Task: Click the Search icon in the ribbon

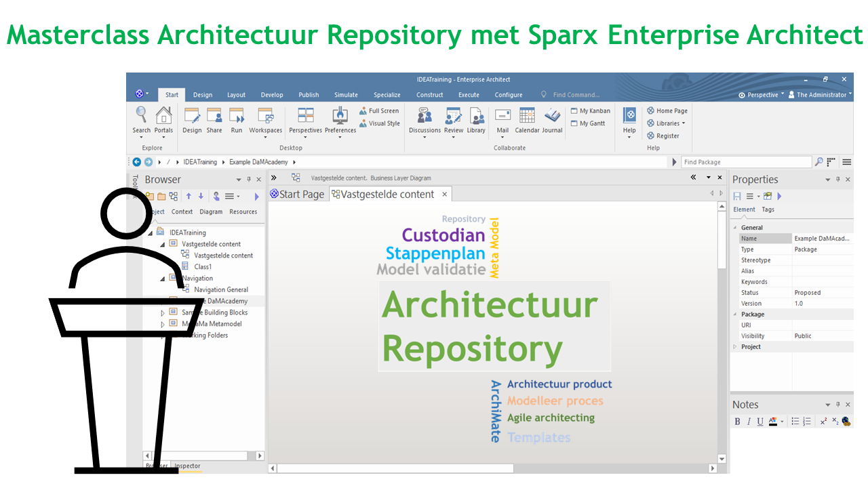Action: pos(141,116)
